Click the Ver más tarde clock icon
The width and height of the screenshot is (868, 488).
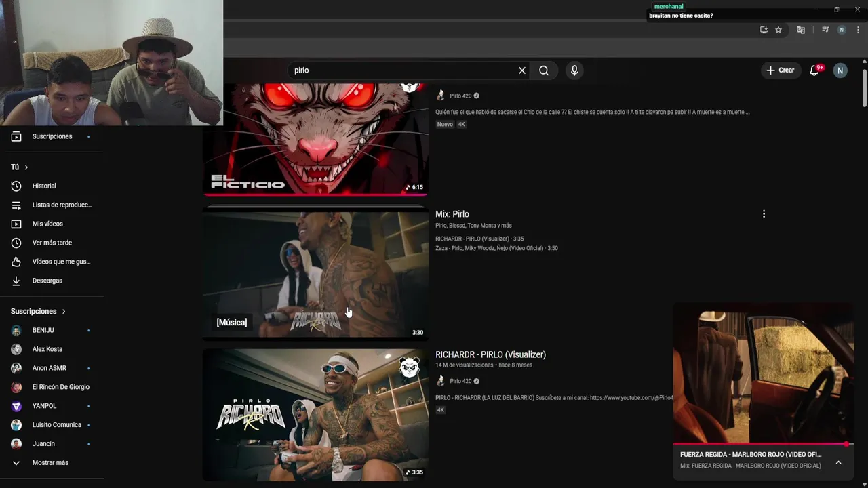[16, 243]
